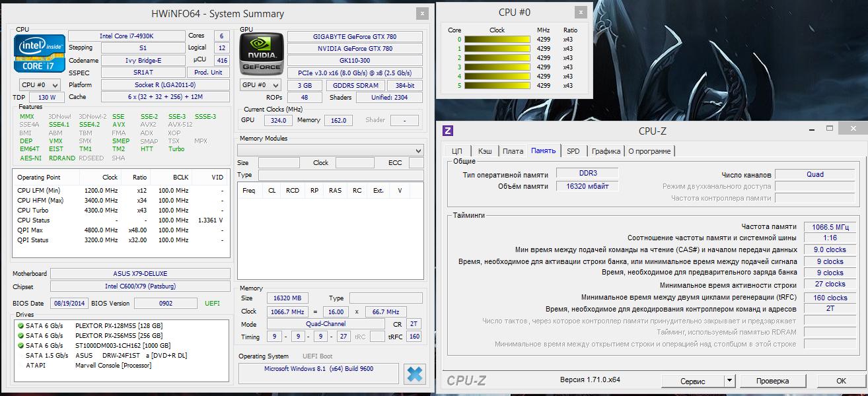Click the CPU Status VID value 1.3361 V

(x=210, y=220)
